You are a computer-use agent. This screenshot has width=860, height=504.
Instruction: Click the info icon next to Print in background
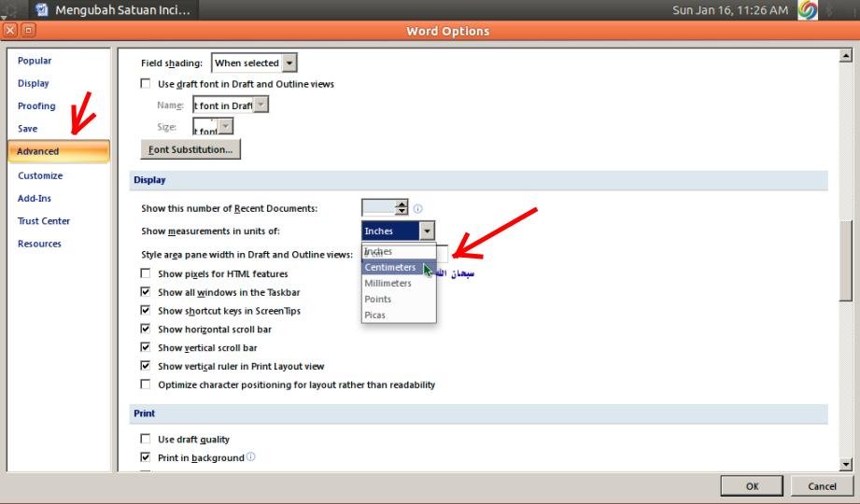coord(250,456)
